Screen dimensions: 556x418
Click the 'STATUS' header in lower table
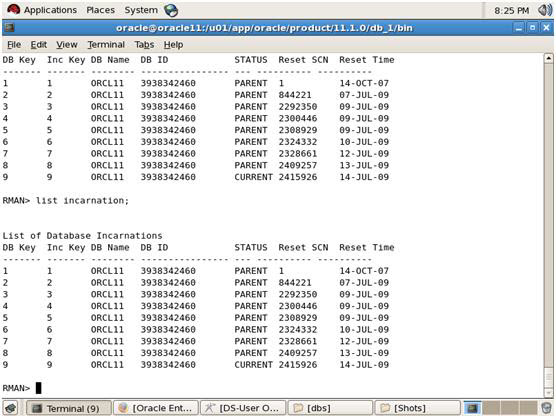pos(251,247)
